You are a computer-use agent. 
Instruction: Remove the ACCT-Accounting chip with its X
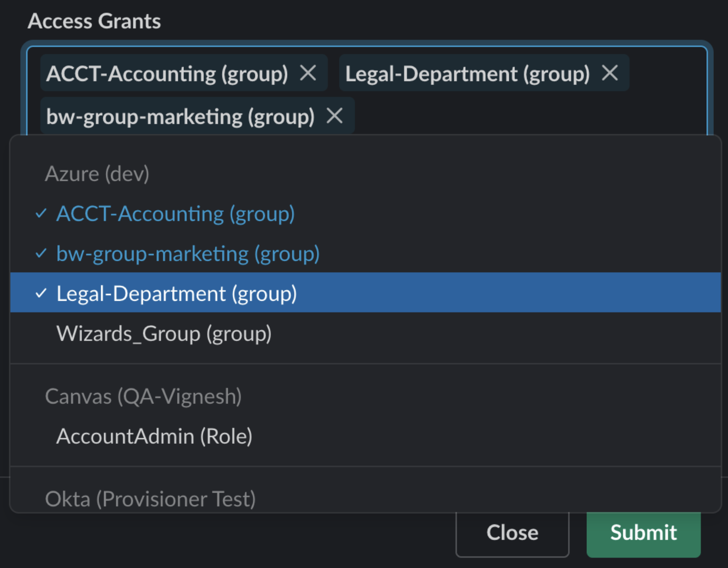click(x=308, y=73)
